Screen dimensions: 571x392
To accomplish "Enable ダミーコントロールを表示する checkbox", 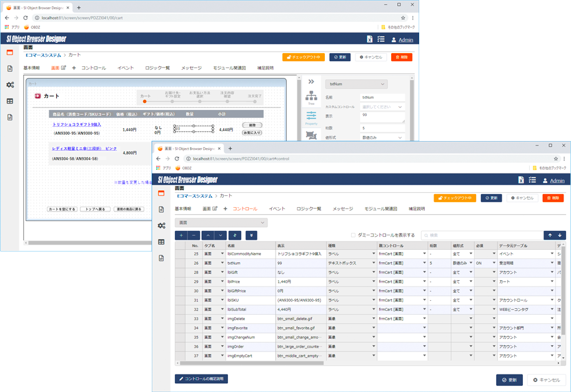I will click(353, 235).
